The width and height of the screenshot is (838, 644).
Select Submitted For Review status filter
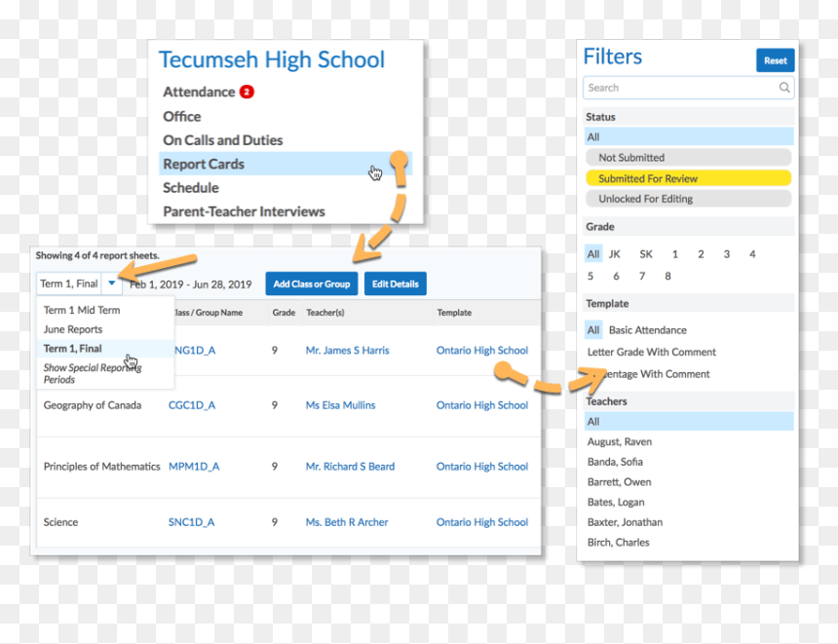[x=688, y=178]
